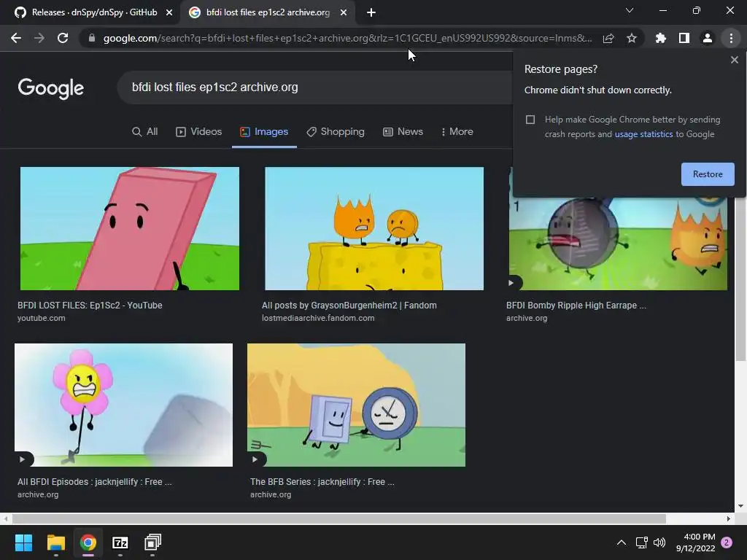This screenshot has height=560, width=747.
Task: Open the BFDI Bomby Ripple thumbnail
Action: [x=618, y=244]
